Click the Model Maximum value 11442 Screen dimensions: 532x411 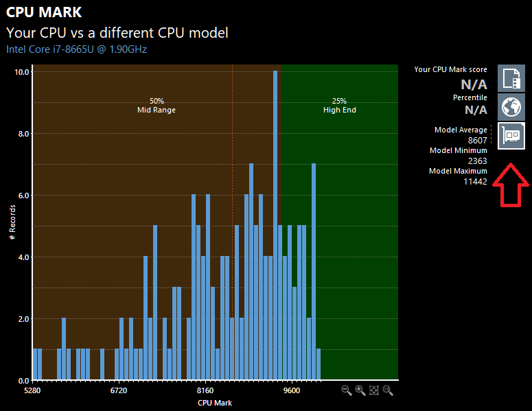pos(475,181)
